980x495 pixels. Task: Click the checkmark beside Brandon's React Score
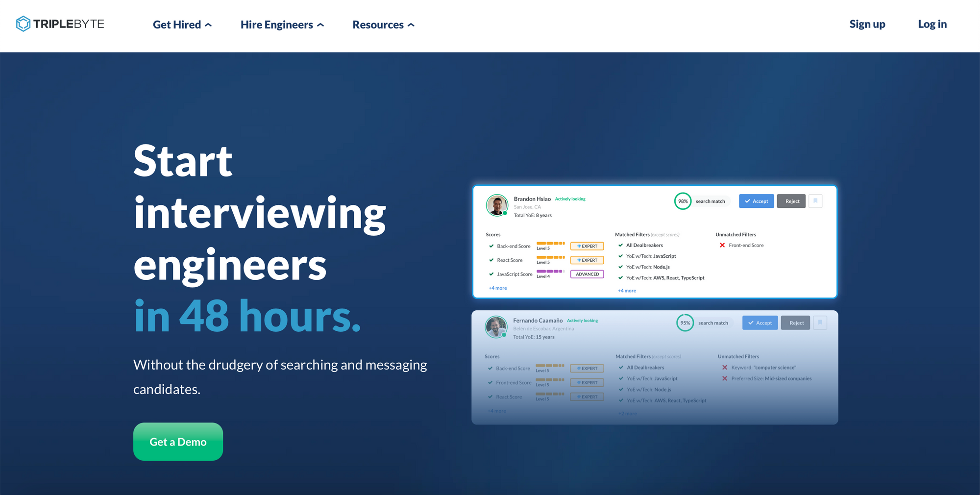pyautogui.click(x=491, y=260)
